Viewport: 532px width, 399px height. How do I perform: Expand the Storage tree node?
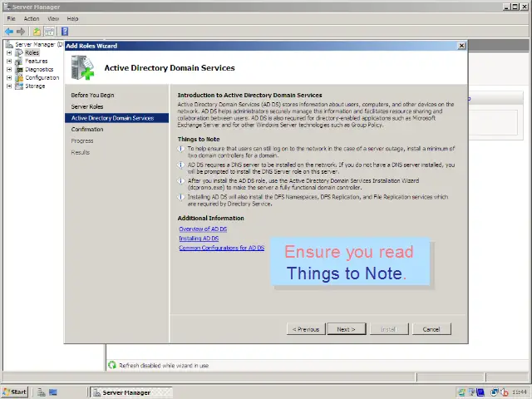(x=9, y=86)
